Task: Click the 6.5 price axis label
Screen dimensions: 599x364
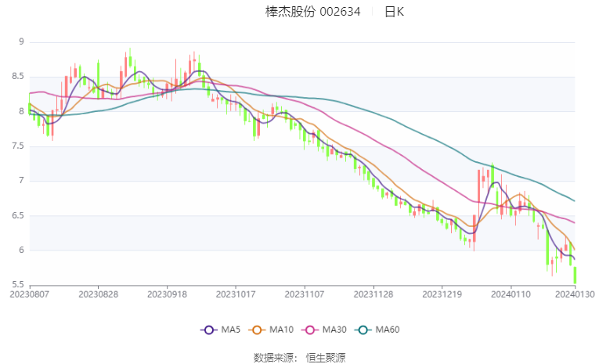Action: click(18, 215)
